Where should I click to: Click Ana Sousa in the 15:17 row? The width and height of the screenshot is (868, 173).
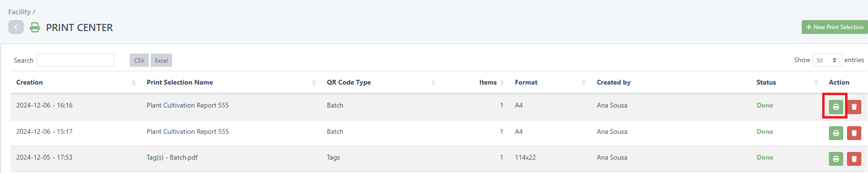pos(612,131)
